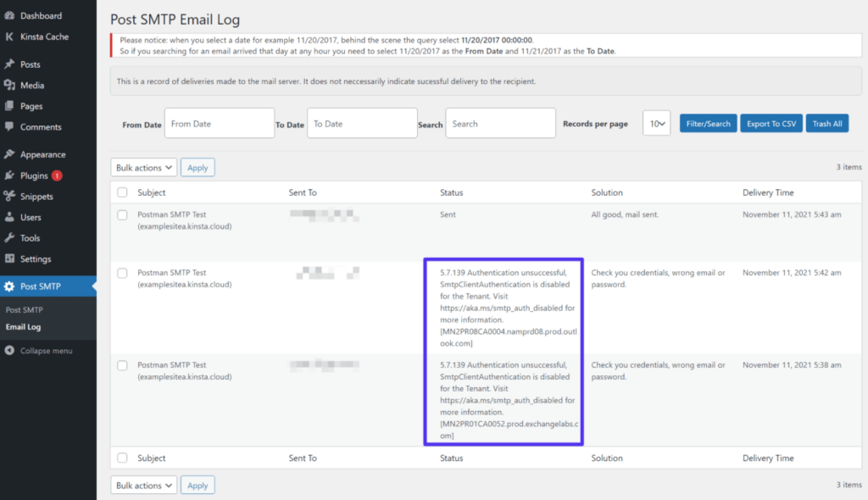Click the Trash All button
This screenshot has height=500, width=868.
tap(826, 124)
